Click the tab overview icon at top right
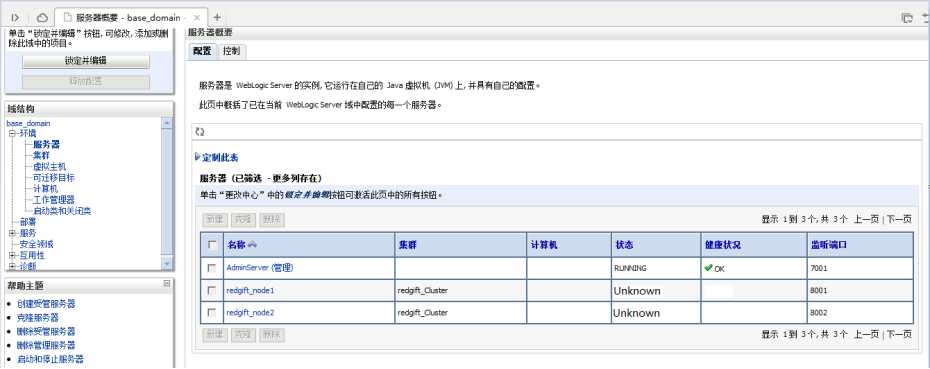 tap(907, 18)
